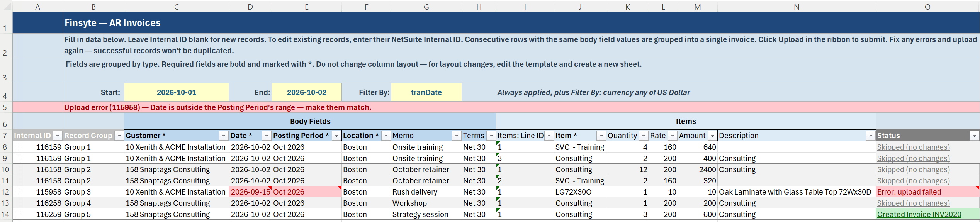Open the Memo column filter dropdown
Image resolution: width=980 pixels, height=222 pixels.
[457, 136]
